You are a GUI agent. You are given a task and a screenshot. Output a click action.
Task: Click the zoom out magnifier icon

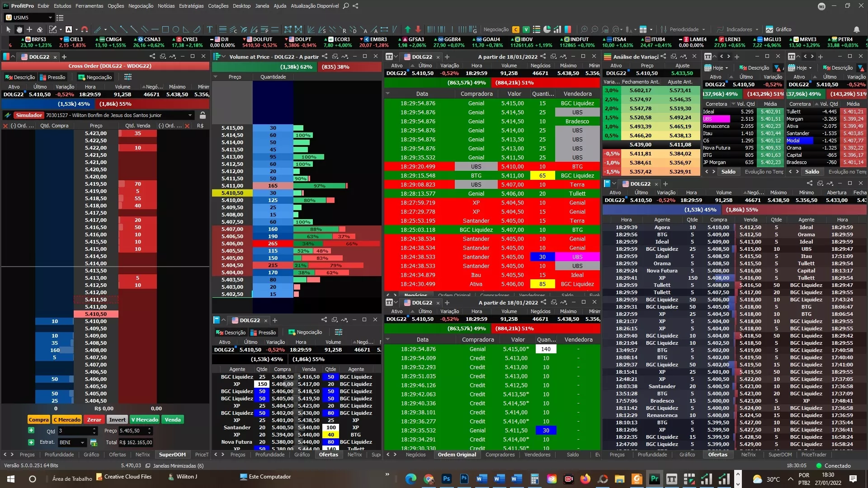[x=594, y=29]
